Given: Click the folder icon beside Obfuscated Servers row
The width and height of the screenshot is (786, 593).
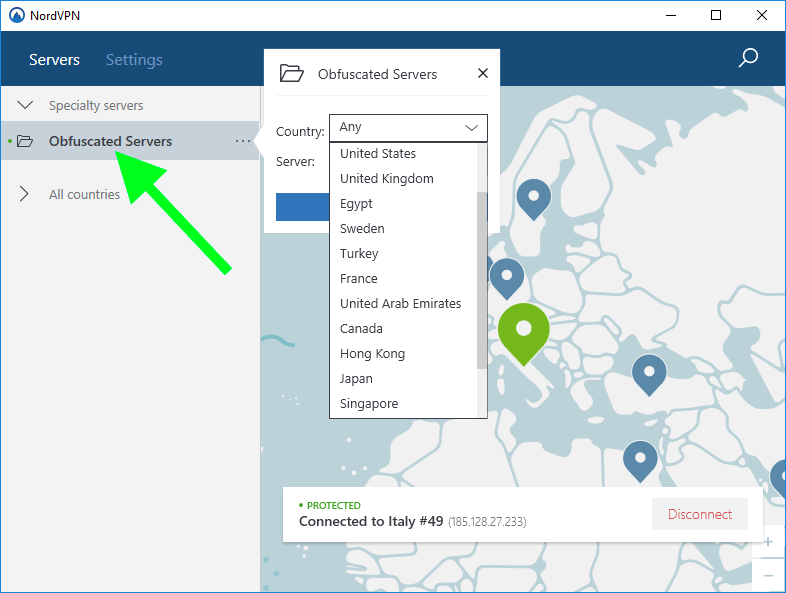Looking at the screenshot, I should point(25,141).
